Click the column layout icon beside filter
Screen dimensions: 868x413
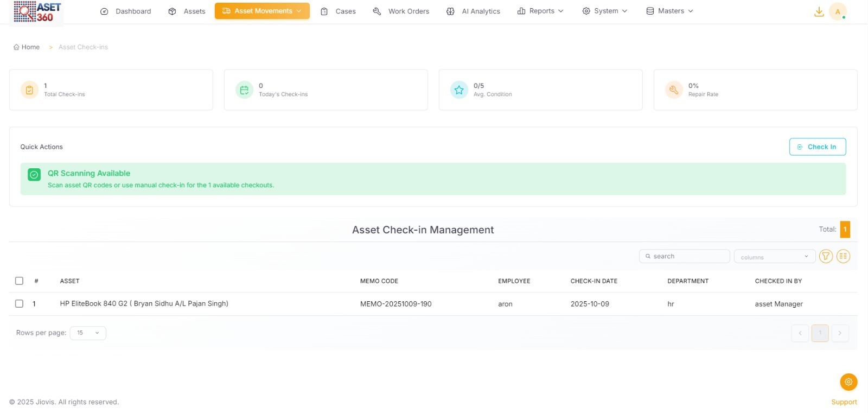tap(843, 256)
